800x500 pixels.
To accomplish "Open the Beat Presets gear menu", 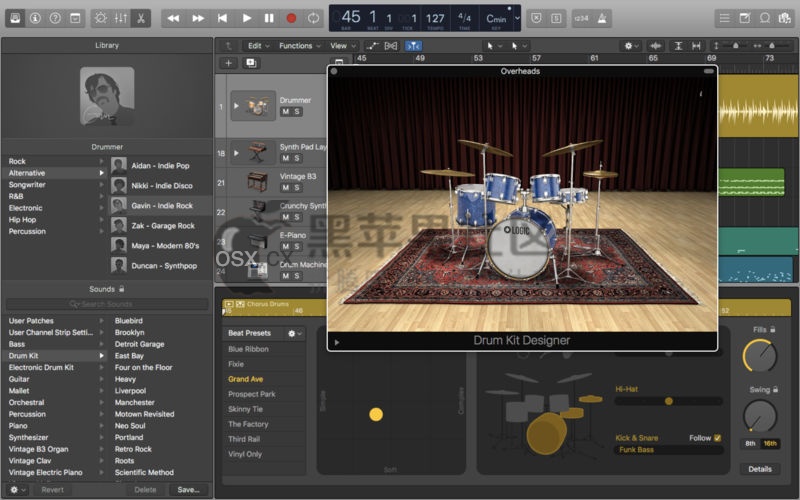I will click(x=294, y=334).
